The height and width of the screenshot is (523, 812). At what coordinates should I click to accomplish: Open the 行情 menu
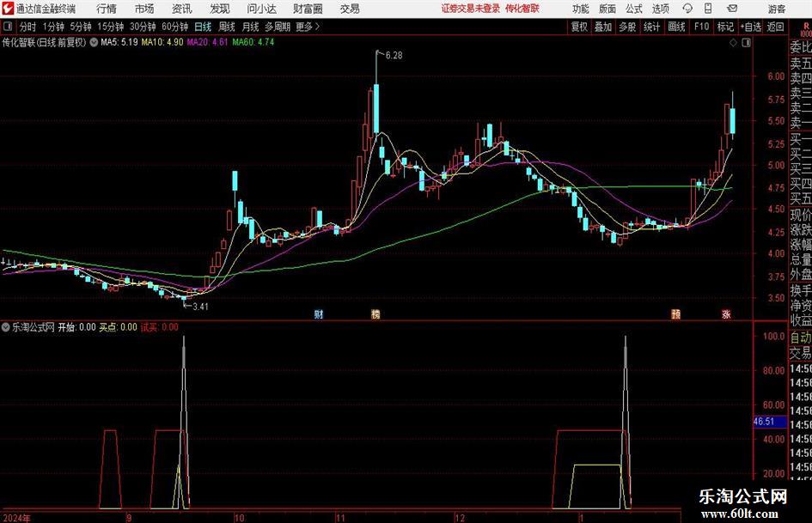pyautogui.click(x=107, y=9)
